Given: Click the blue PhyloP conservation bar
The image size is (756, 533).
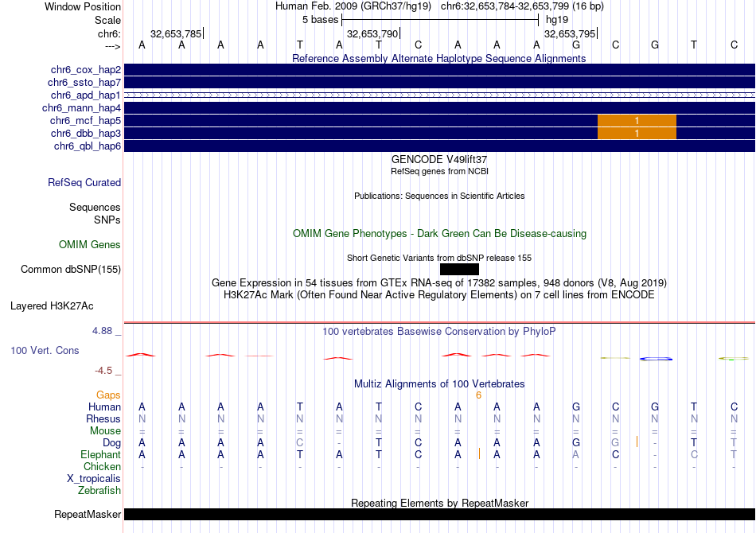Looking at the screenshot, I should click(656, 359).
